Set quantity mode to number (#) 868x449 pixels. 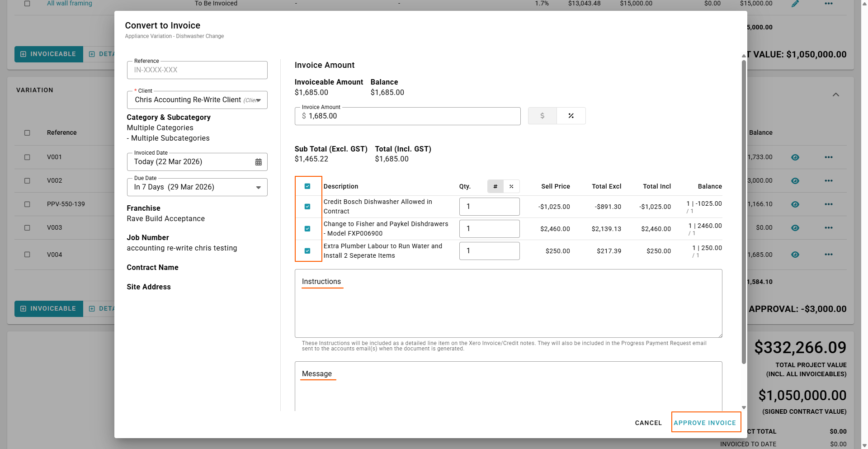495,186
